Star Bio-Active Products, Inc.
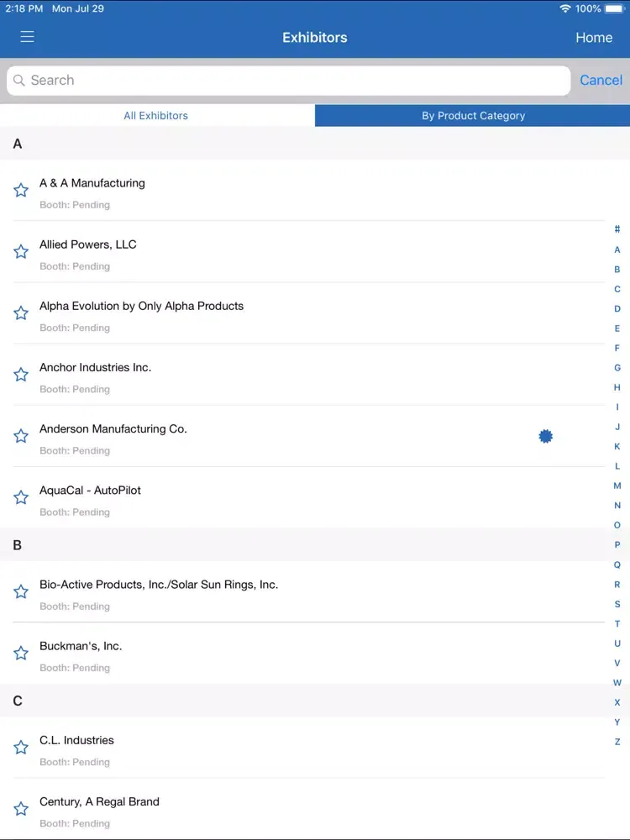 [21, 592]
